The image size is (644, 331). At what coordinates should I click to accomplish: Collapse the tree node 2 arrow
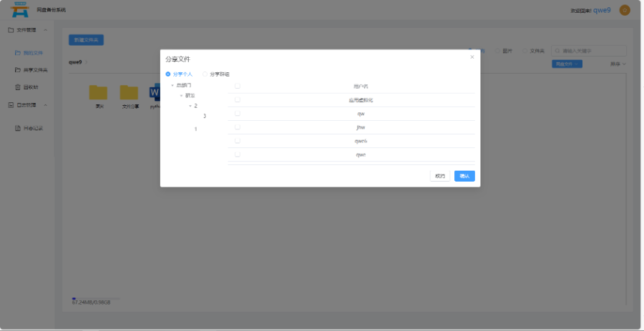[x=190, y=106]
